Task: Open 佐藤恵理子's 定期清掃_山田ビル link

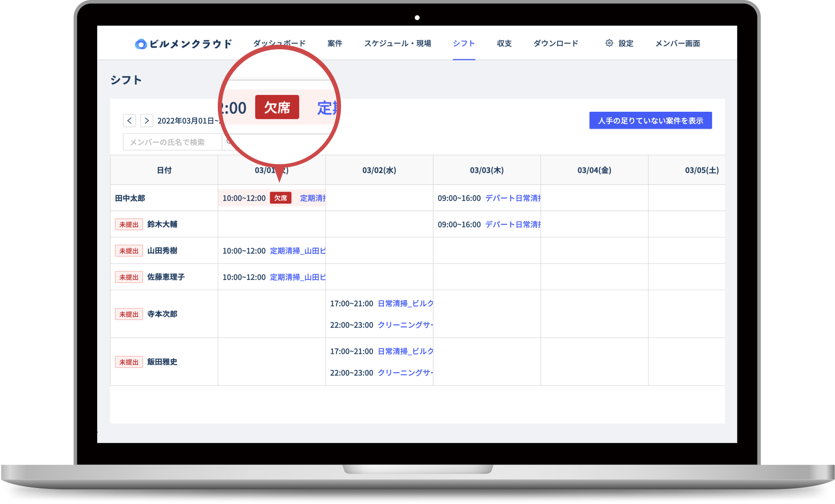Action: [x=298, y=277]
